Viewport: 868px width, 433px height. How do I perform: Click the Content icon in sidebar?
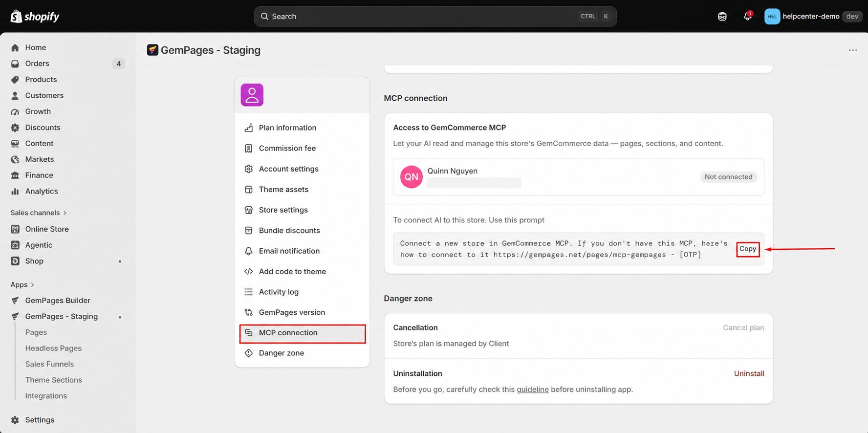point(15,144)
